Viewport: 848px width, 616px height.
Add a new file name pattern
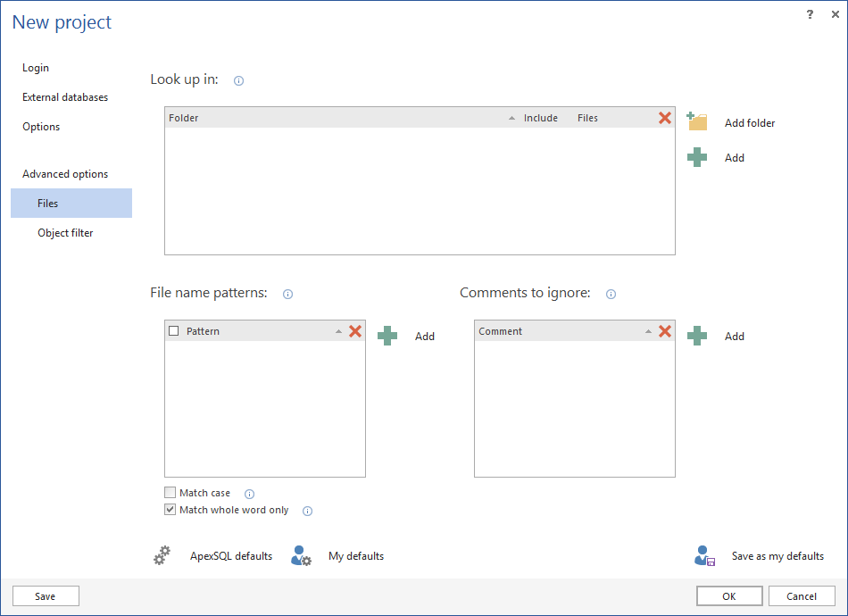(x=387, y=337)
